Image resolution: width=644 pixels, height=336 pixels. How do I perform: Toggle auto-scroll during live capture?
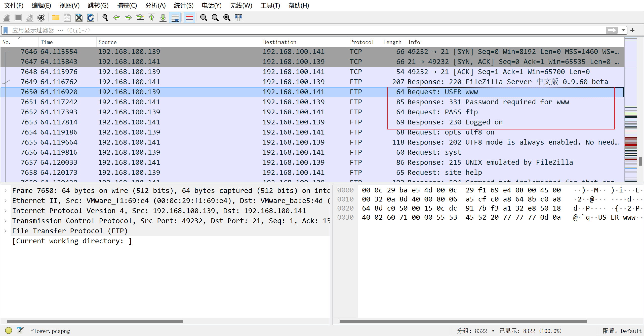tap(175, 18)
